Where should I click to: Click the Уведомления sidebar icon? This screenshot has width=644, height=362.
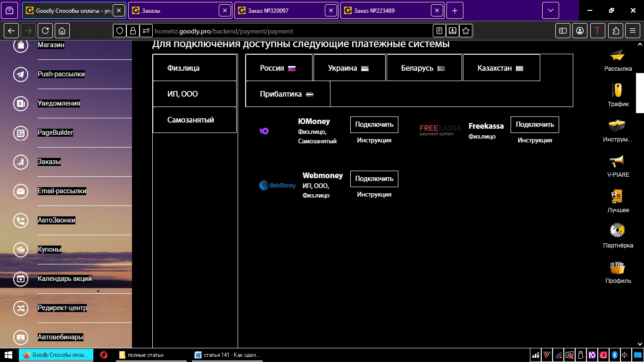coord(21,104)
